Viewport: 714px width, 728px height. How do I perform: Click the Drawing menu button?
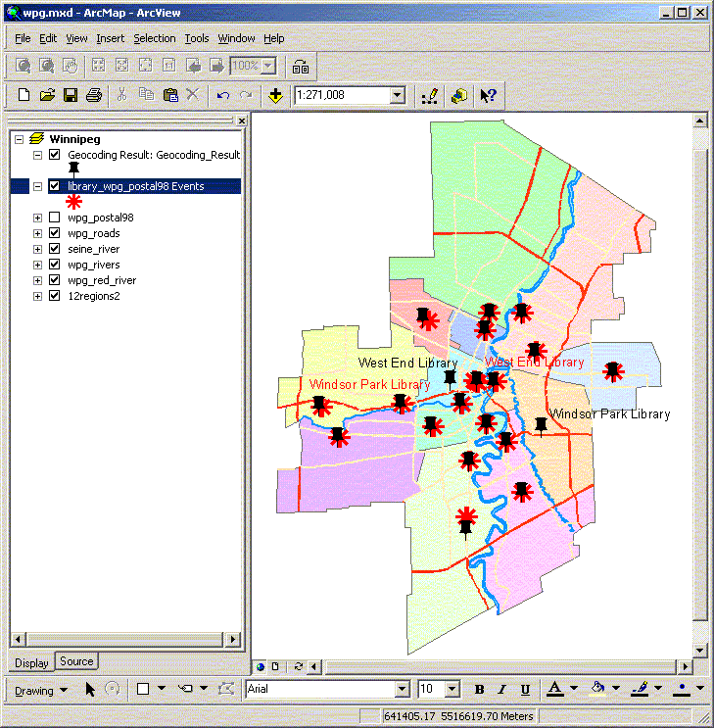click(x=40, y=690)
